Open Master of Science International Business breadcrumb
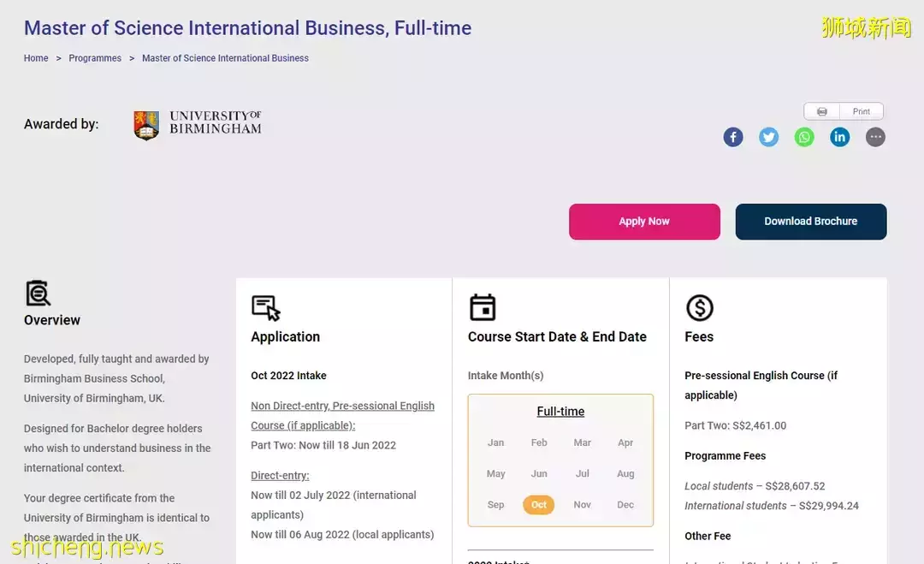This screenshot has width=924, height=564. tap(225, 58)
